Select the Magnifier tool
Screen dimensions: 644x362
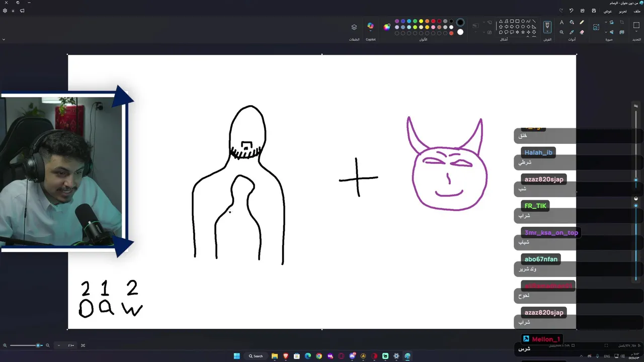(x=561, y=32)
